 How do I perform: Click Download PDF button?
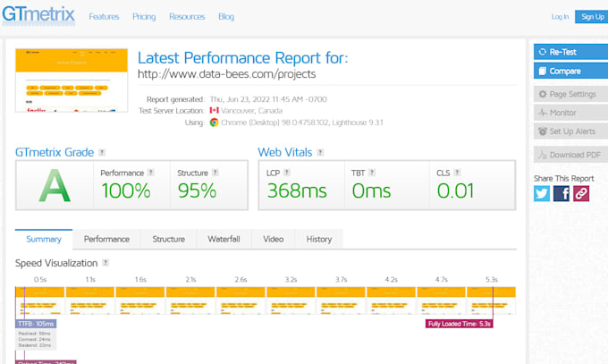click(570, 155)
